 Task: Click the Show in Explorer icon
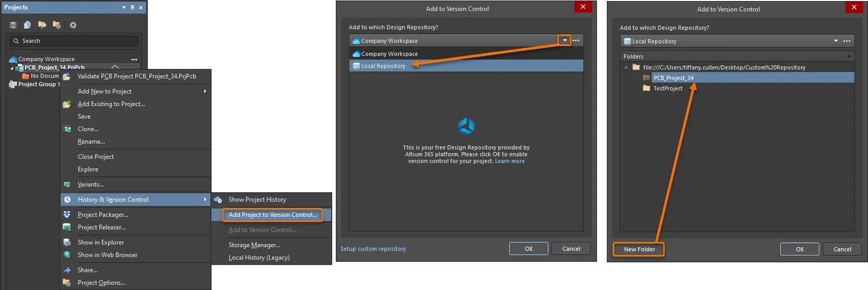(x=67, y=242)
